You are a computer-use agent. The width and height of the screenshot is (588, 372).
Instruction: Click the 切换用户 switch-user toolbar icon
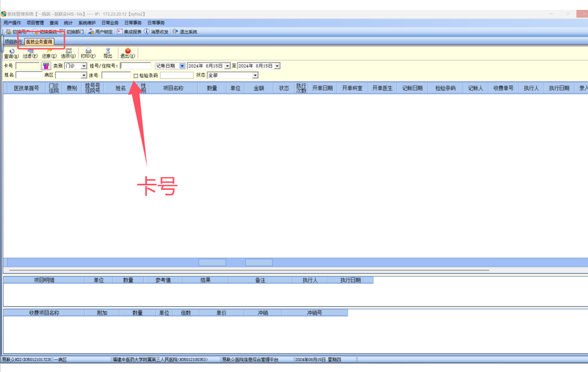point(8,32)
